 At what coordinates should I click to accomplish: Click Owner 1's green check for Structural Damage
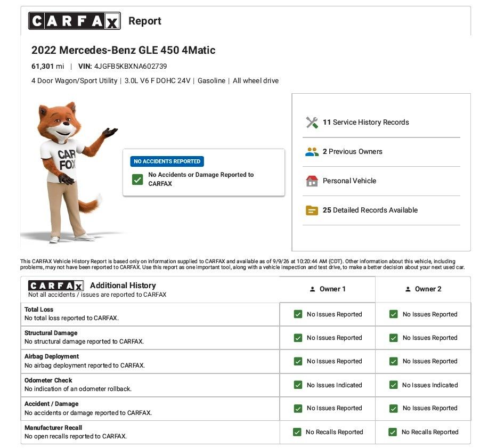click(298, 338)
